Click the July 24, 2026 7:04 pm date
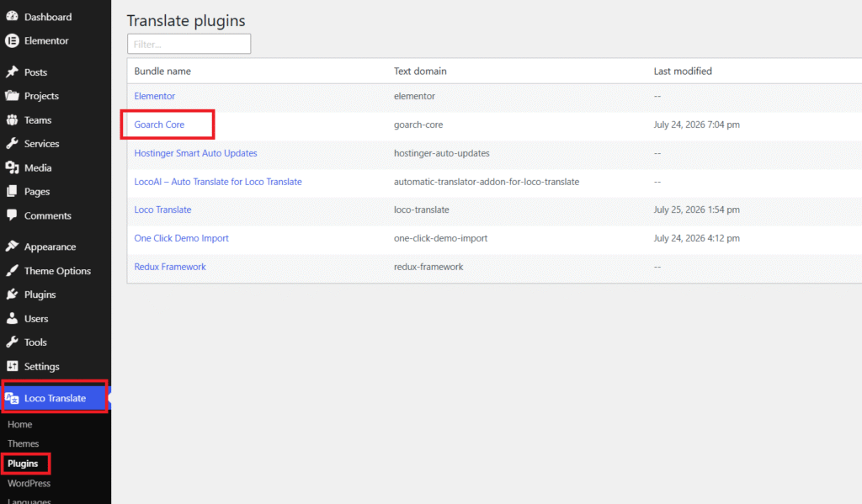The width and height of the screenshot is (862, 504). click(x=696, y=125)
